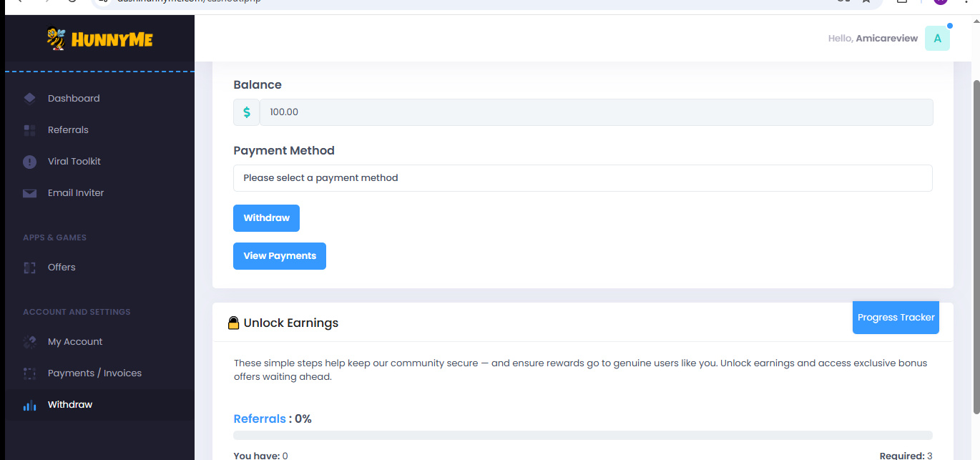The width and height of the screenshot is (980, 460).
Task: Go to the Referrals page
Action: [68, 130]
